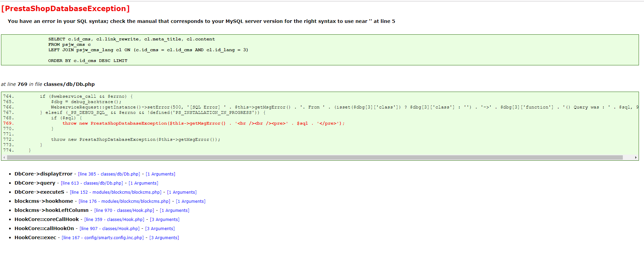The height and width of the screenshot is (255, 644).
Task: Show arguments for DbCore->query
Action: click(x=143, y=183)
